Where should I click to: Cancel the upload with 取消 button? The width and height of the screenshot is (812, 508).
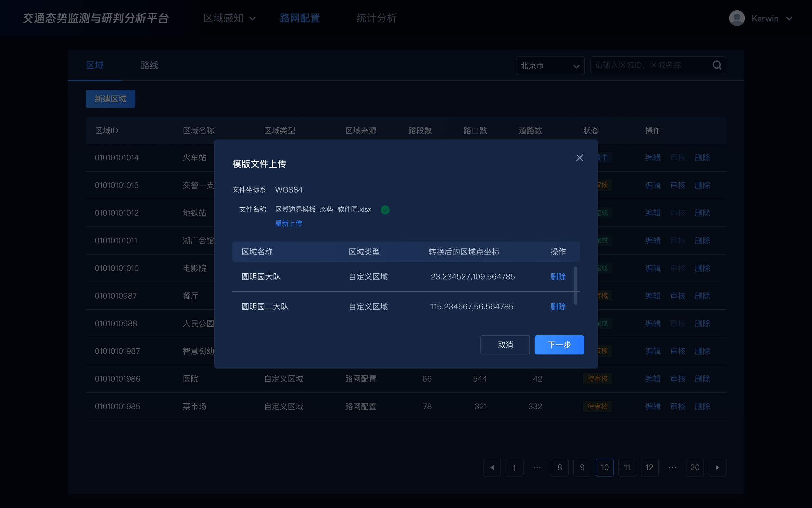coord(505,345)
